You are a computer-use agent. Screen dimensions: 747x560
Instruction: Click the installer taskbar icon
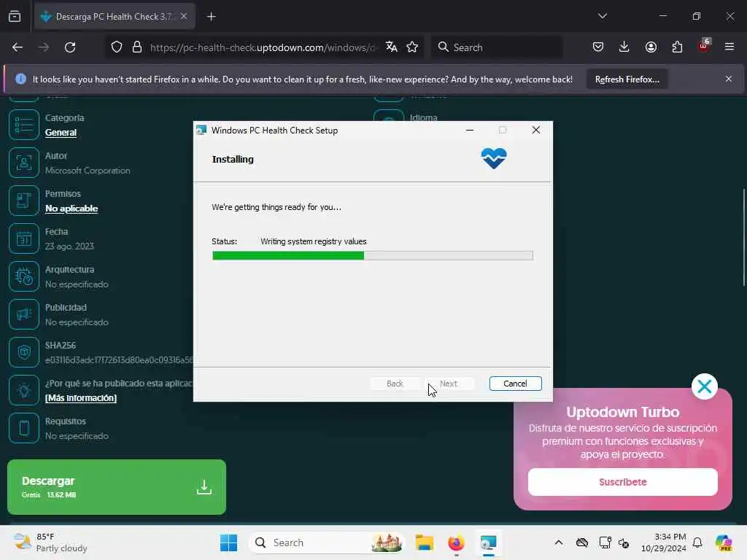coord(488,542)
